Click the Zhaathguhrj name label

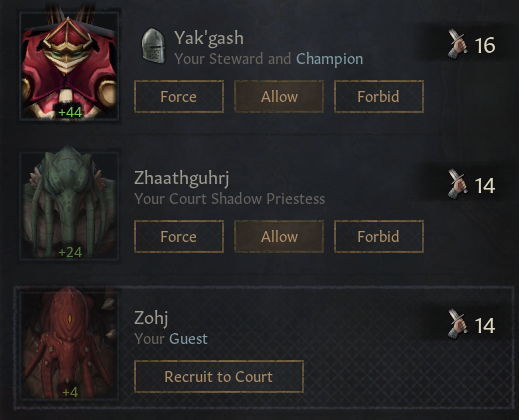(x=182, y=178)
